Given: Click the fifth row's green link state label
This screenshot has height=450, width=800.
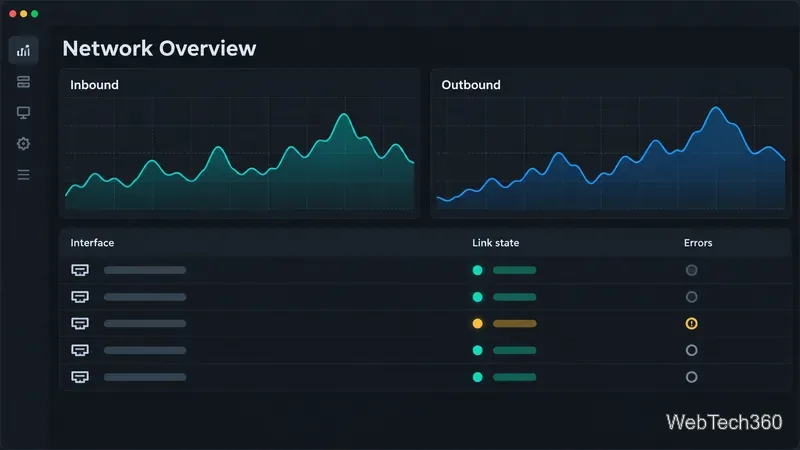Looking at the screenshot, I should click(x=514, y=377).
